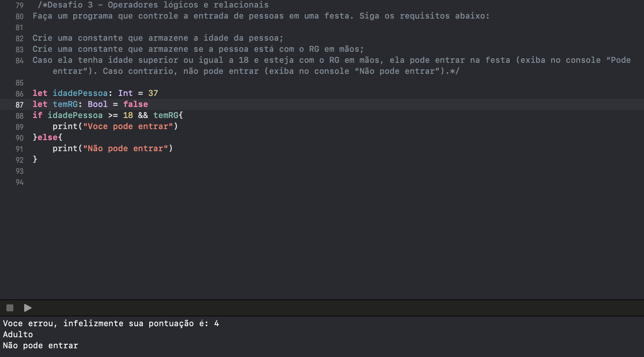Click the string "Voce pode entrar"
Image resolution: width=644 pixels, height=357 pixels.
click(x=128, y=126)
